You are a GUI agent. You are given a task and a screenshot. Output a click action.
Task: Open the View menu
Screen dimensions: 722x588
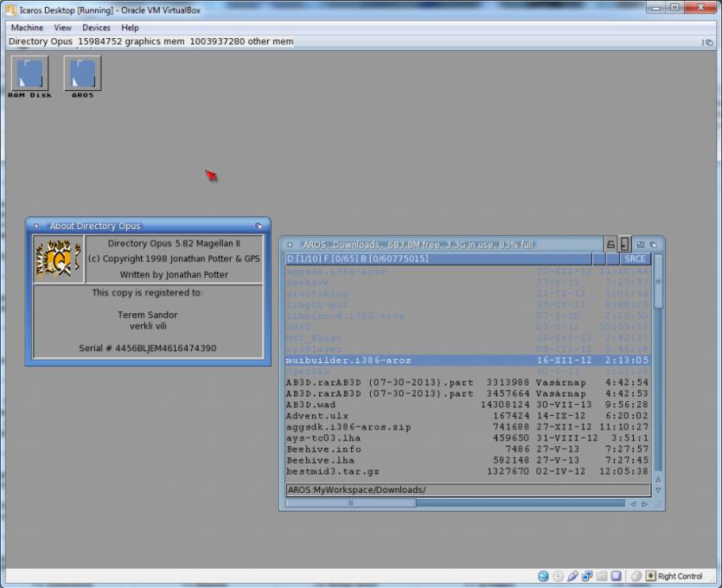62,28
